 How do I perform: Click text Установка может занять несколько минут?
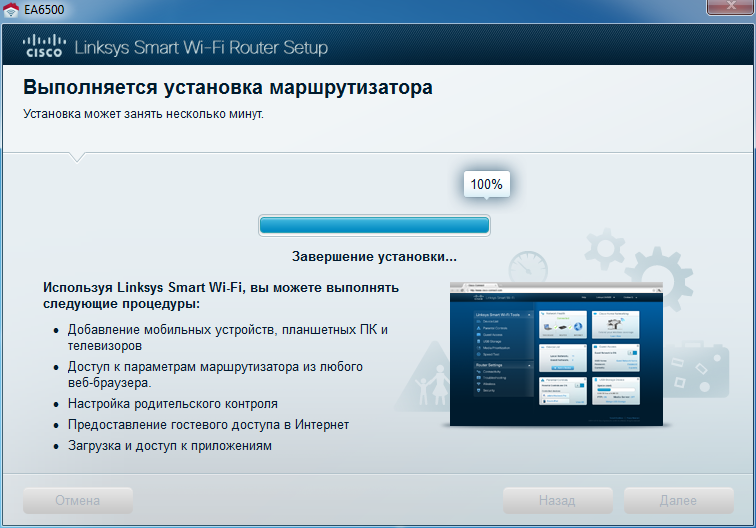click(x=143, y=114)
